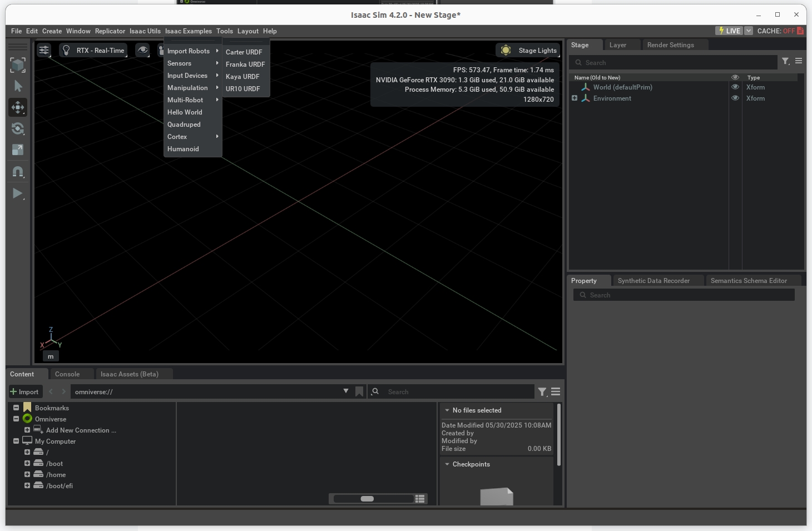This screenshot has width=812, height=531.
Task: Collapse the Omniverse tree node
Action: coord(16,419)
